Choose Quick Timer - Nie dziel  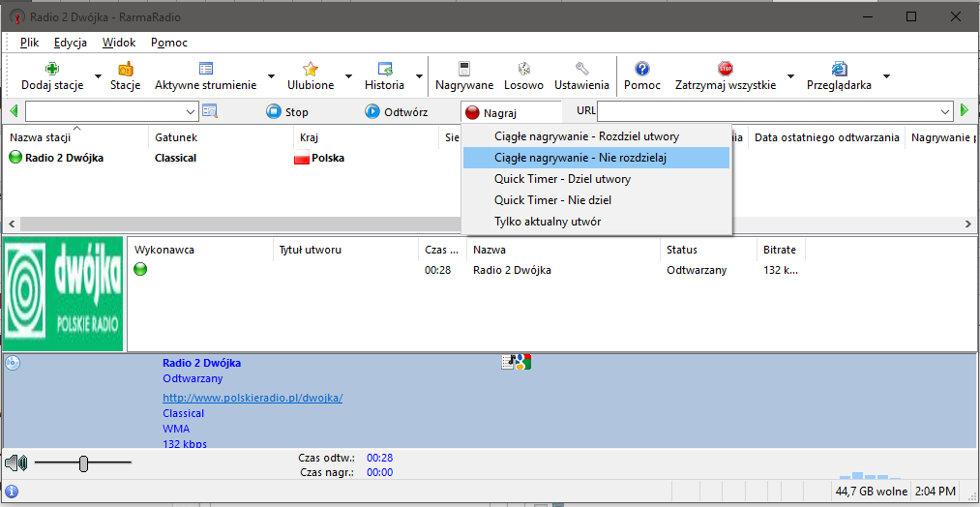[596, 200]
